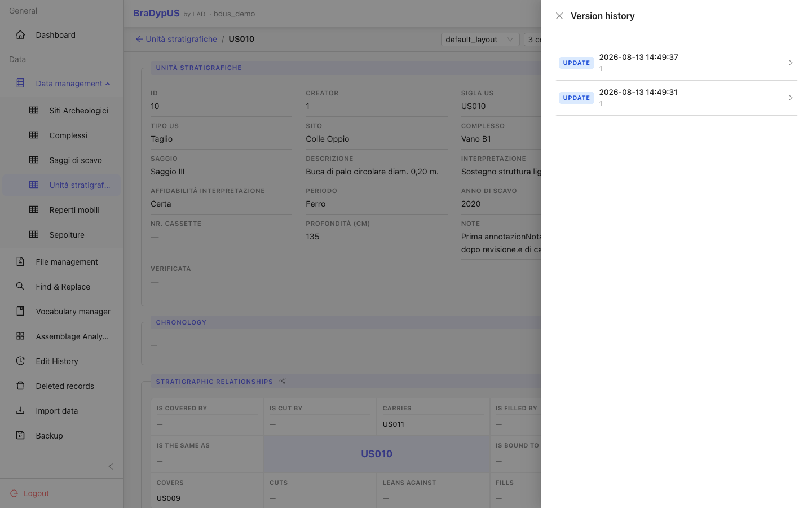Open Siti Archeologici in the sidebar
This screenshot has height=508, width=812.
pos(62,111)
